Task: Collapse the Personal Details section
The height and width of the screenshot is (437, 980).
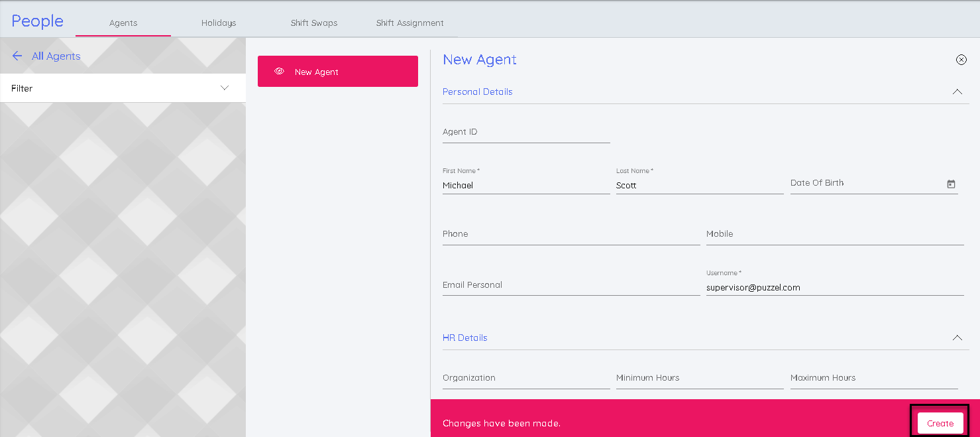Action: click(x=957, y=92)
